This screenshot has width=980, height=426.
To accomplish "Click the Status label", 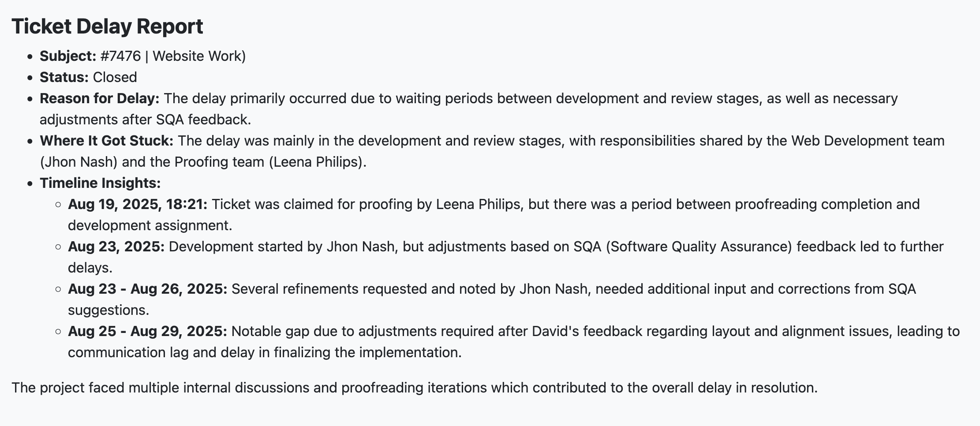I will [x=64, y=77].
